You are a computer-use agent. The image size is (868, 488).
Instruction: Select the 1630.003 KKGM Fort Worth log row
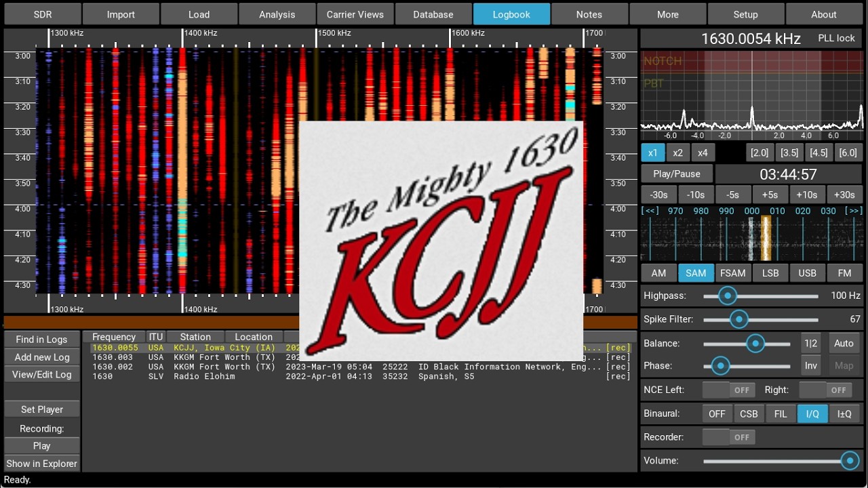(x=361, y=357)
